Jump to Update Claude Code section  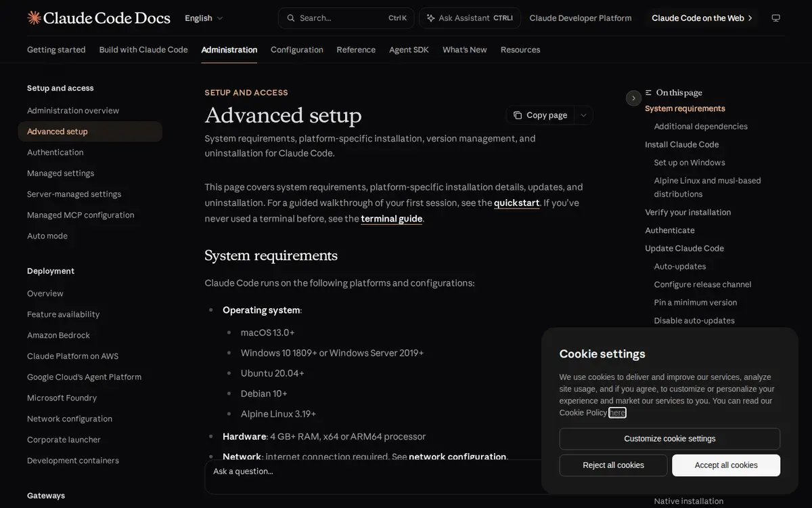point(685,249)
